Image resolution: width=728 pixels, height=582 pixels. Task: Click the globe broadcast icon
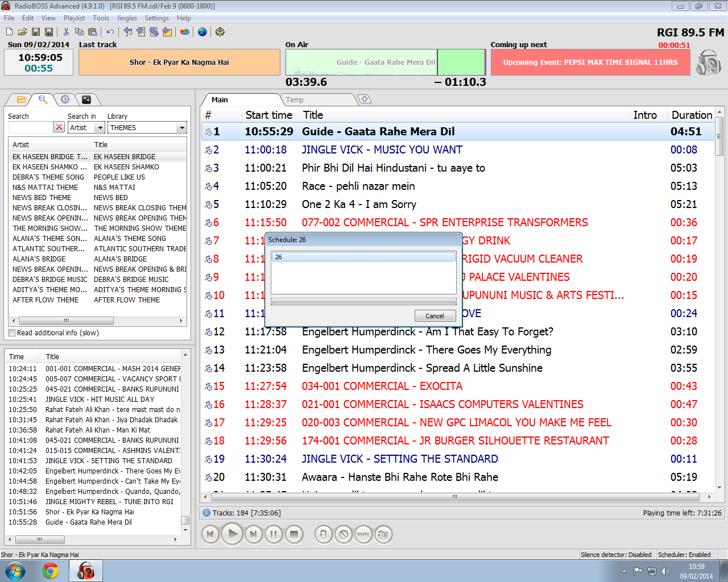[202, 32]
